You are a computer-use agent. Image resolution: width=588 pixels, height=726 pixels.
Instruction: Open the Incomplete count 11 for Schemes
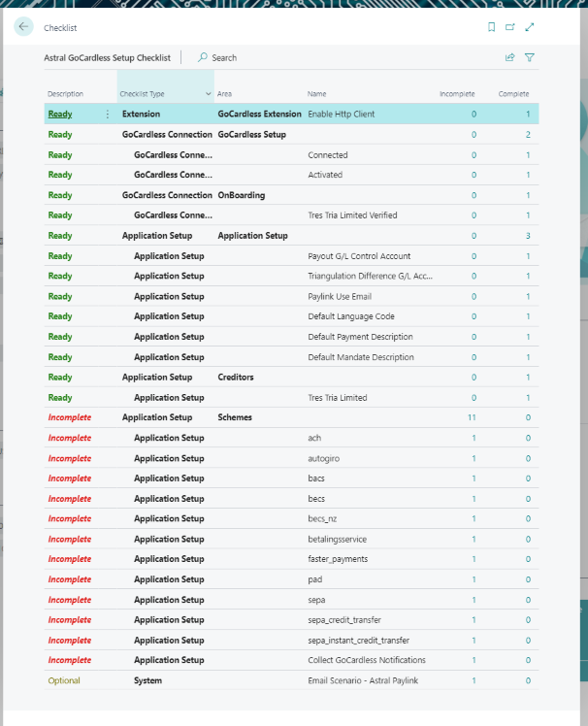(x=471, y=417)
